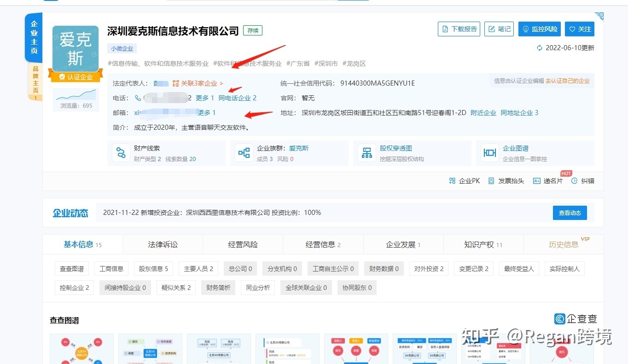Click the 关注 follow button

[x=580, y=29]
